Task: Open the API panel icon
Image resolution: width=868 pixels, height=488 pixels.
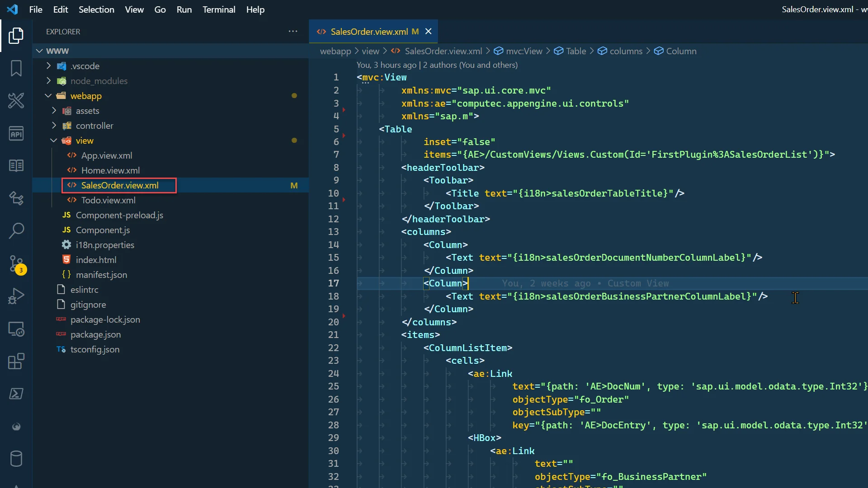Action: coord(16,133)
